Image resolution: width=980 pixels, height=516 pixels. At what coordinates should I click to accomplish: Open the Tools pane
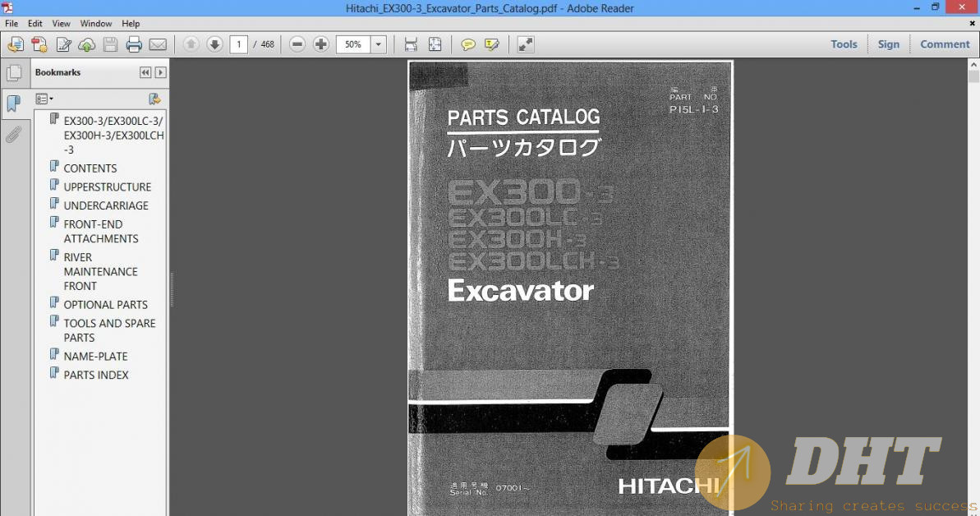click(844, 44)
